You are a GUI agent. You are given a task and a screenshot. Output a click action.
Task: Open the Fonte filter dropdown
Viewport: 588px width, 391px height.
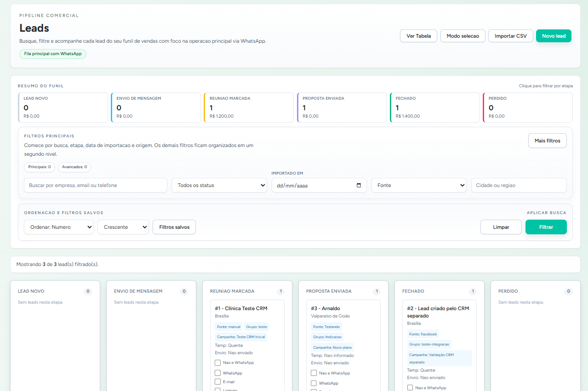[x=419, y=185]
